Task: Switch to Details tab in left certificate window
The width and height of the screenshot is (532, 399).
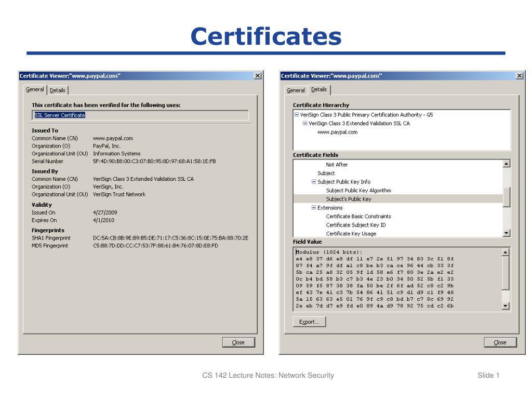Action: point(58,90)
